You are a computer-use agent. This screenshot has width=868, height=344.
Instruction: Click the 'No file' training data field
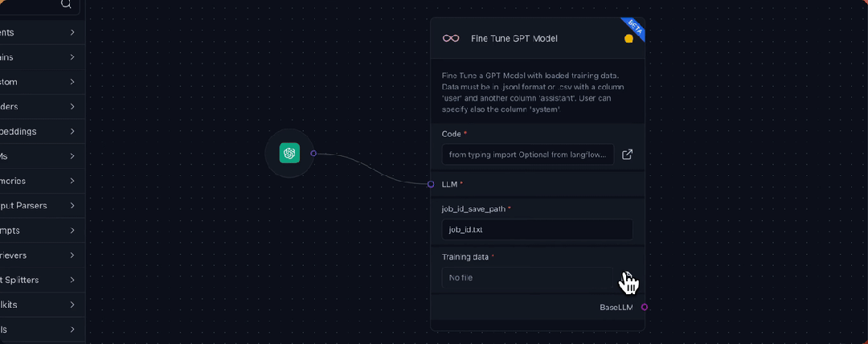click(527, 277)
